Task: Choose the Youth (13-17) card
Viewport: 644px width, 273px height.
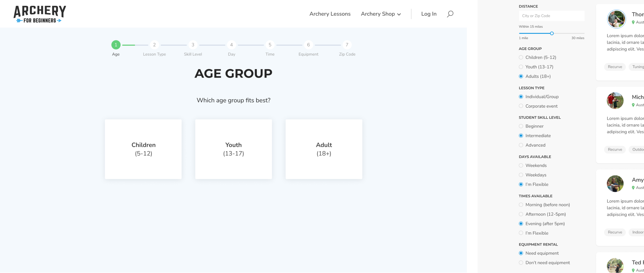Action: (233, 149)
